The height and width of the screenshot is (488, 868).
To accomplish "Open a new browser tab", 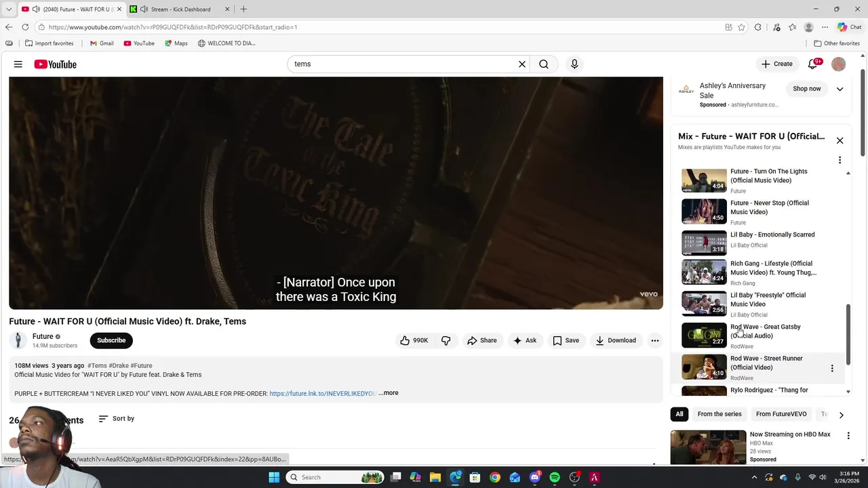I will click(243, 9).
